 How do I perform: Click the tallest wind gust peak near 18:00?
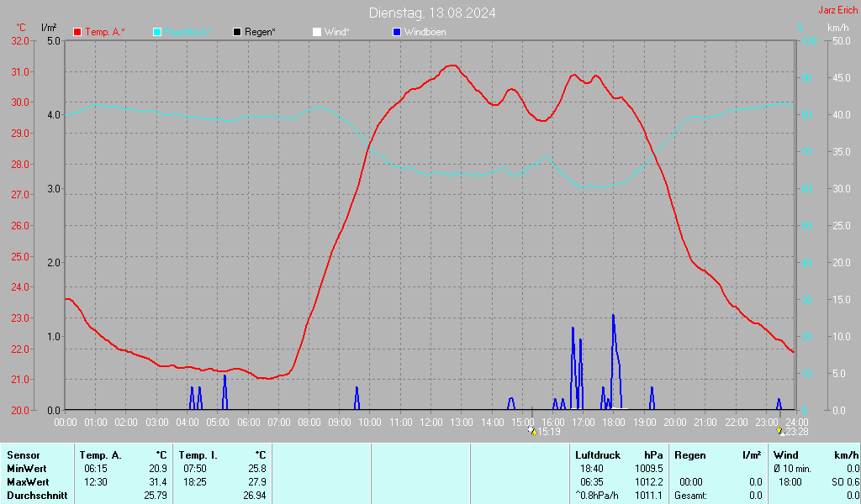(x=613, y=317)
